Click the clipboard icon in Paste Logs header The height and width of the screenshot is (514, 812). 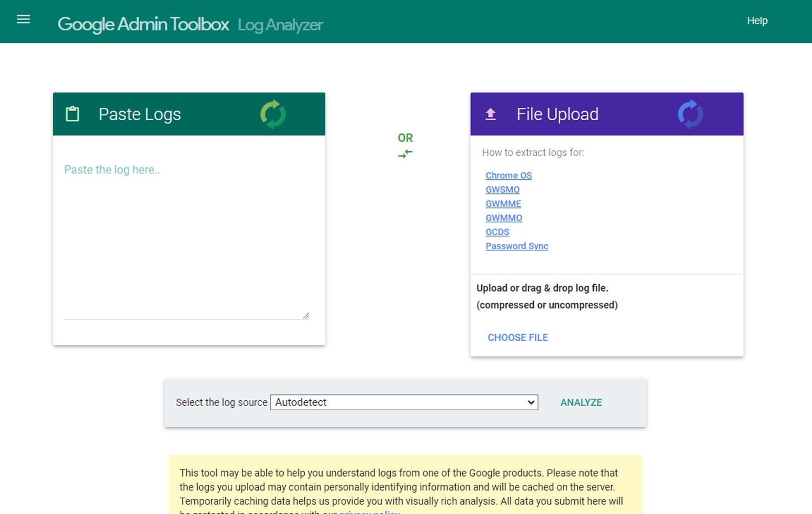tap(72, 114)
